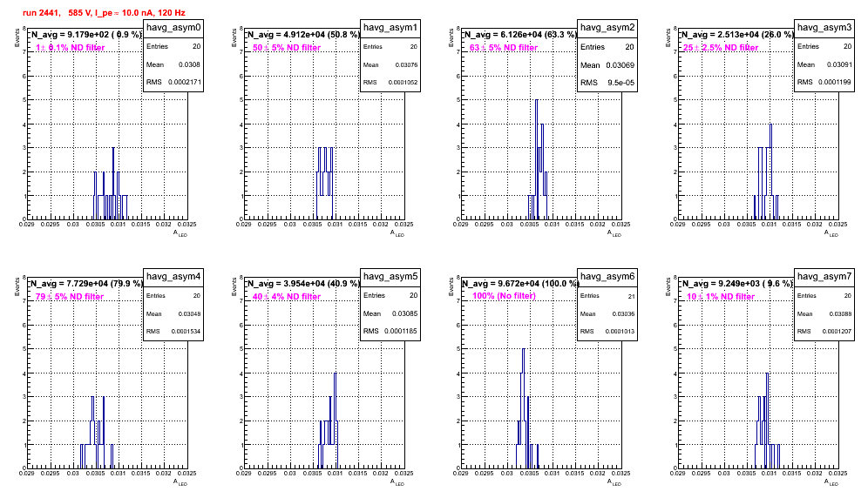This screenshot has width=868, height=498.
Task: Click the N_avg = 3.954e+04 label
Action: coord(302,284)
